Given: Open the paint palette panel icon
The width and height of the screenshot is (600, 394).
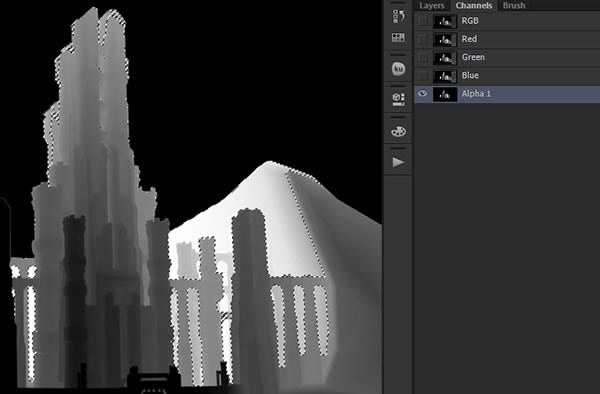Looking at the screenshot, I should coord(398,131).
